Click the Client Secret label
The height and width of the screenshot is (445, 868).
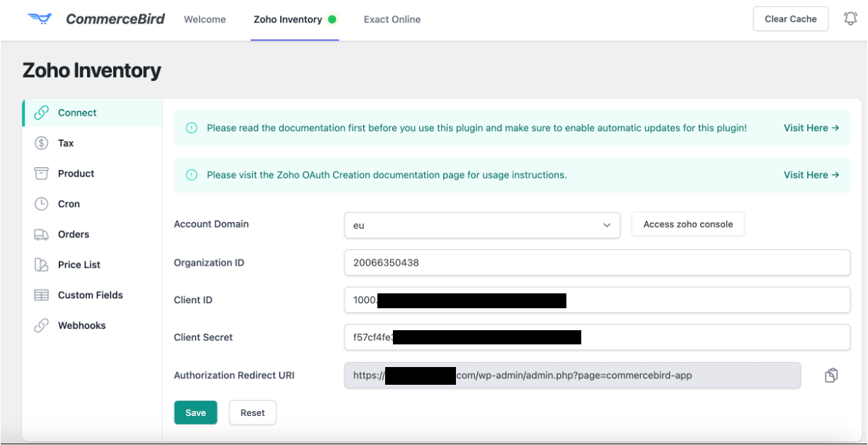pos(203,338)
